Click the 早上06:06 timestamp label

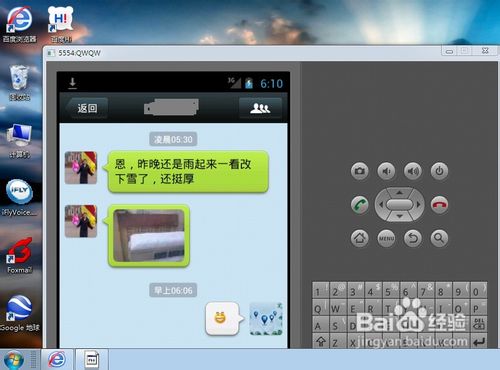point(173,290)
